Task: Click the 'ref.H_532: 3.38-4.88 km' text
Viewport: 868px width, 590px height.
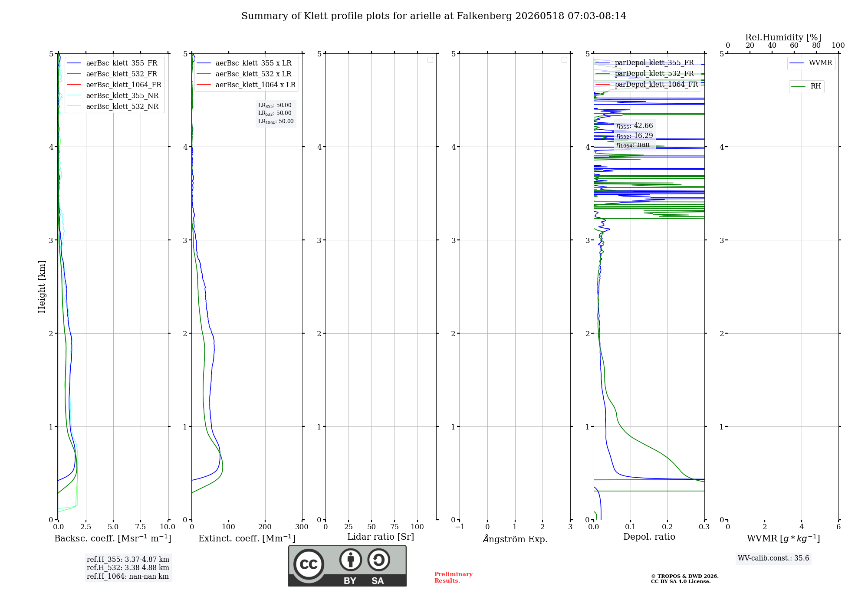Action: 128,568
